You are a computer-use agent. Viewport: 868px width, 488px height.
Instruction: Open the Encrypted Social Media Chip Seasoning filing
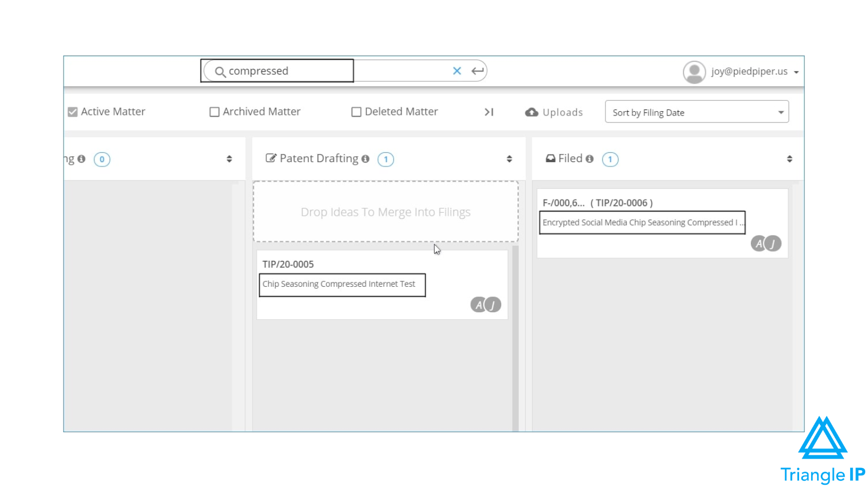(x=642, y=222)
